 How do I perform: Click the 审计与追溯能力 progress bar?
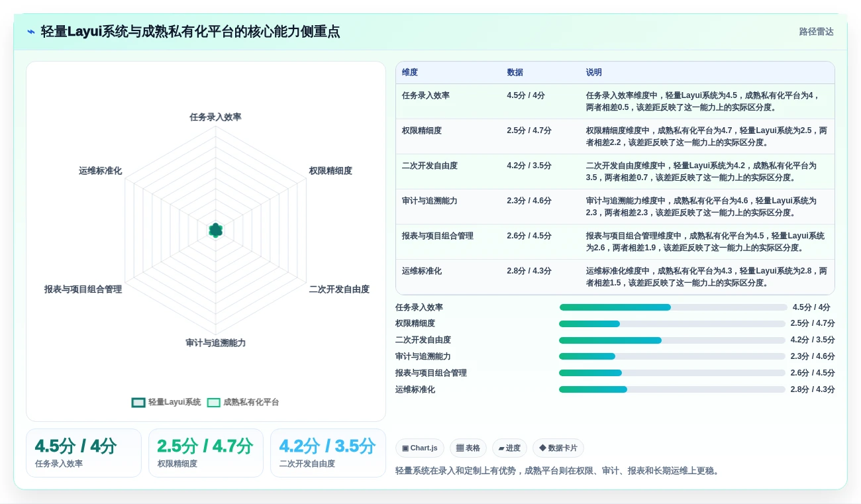click(x=672, y=356)
